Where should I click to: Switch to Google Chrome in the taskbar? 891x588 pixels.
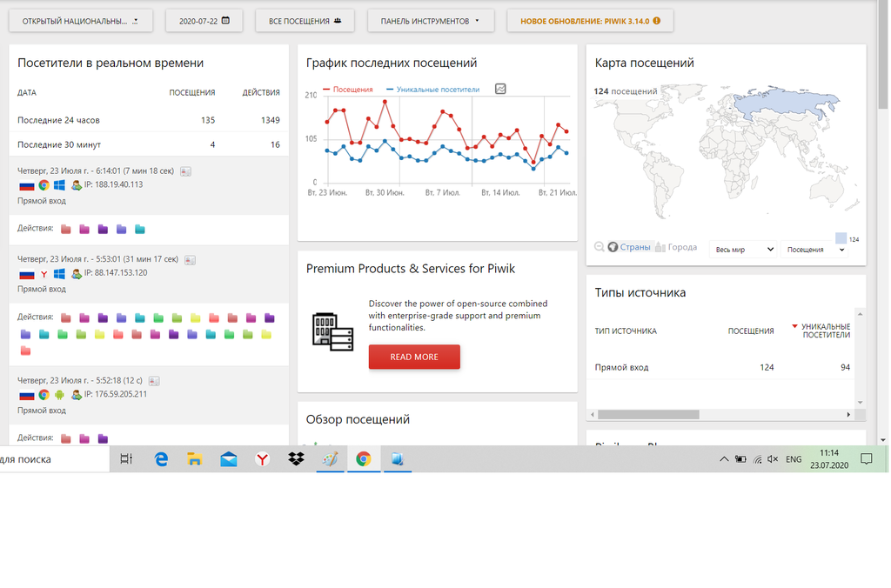(x=364, y=459)
